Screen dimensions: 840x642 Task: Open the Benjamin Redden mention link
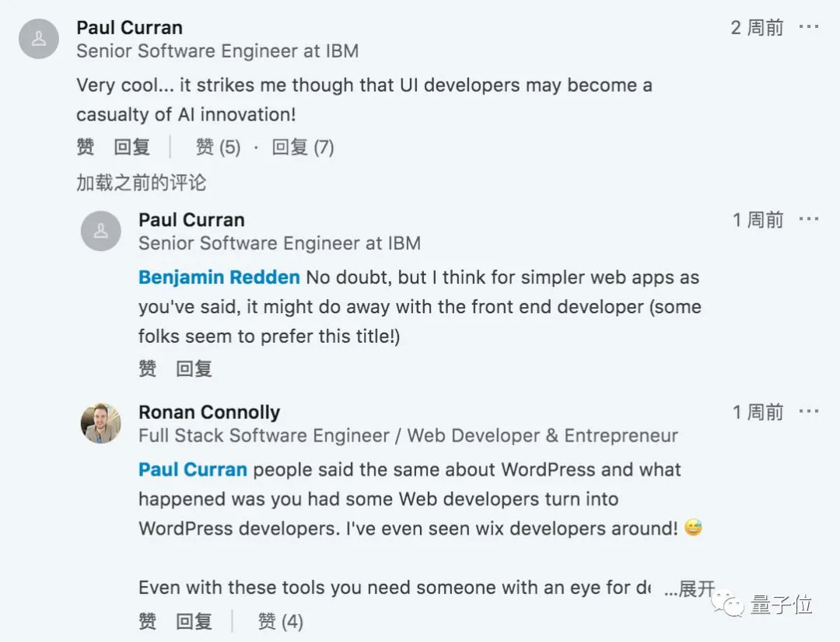219,277
